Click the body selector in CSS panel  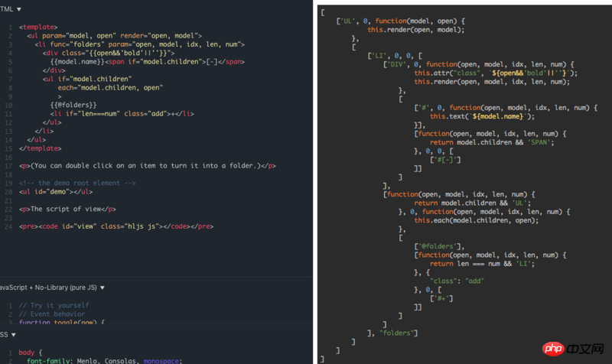click(27, 353)
